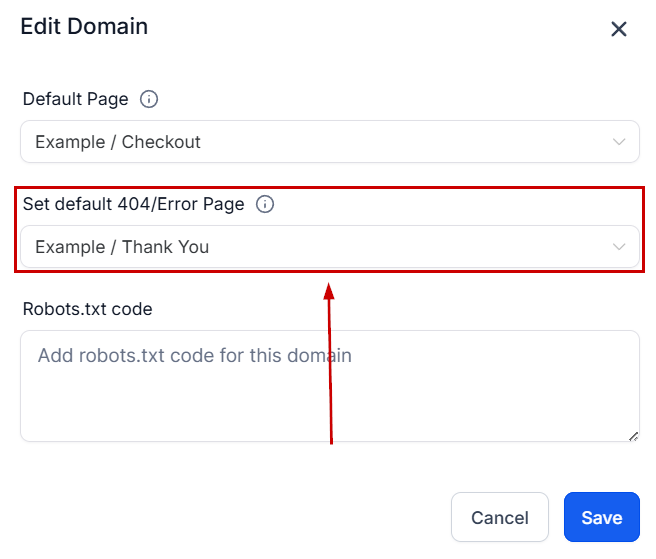Select the 'Example / Checkout' value text

[118, 142]
